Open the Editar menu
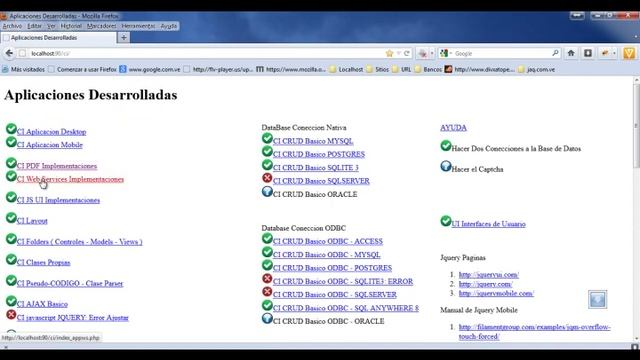Screen dimensions: 640x360 click(34, 26)
